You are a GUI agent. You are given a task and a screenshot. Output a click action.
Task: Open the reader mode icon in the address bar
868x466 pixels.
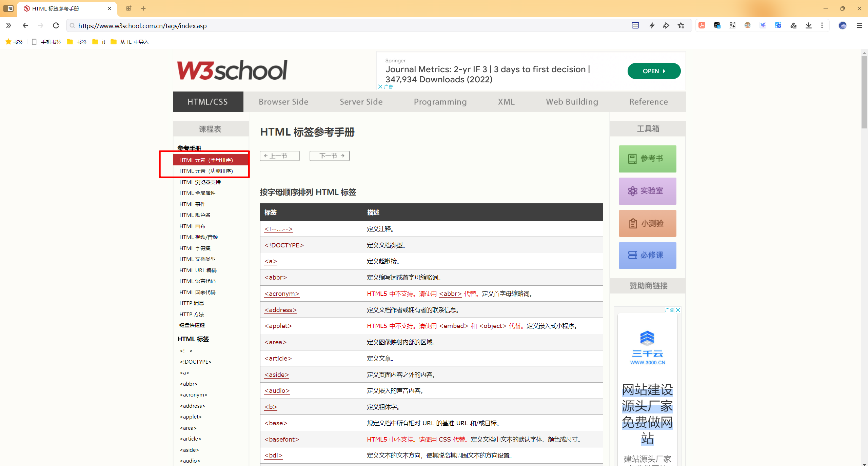tap(635, 25)
